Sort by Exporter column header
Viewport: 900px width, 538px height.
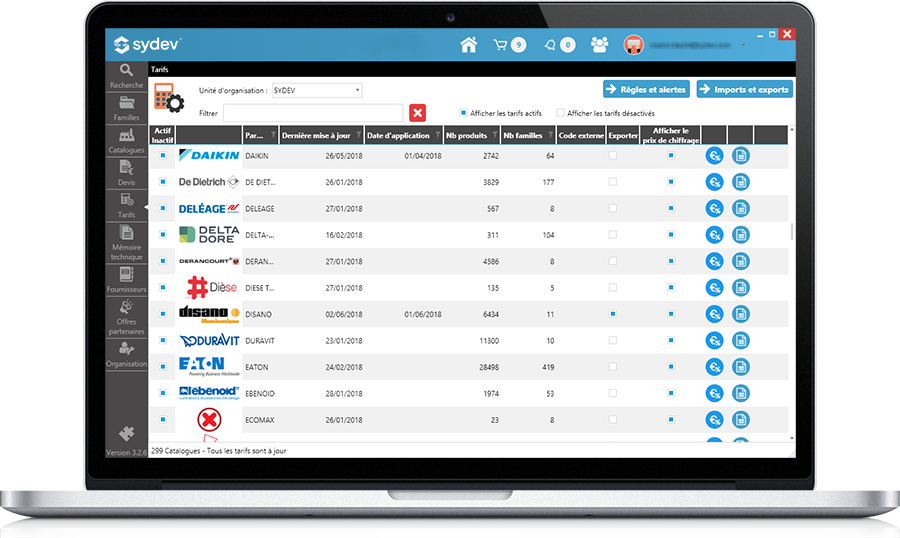click(x=623, y=135)
